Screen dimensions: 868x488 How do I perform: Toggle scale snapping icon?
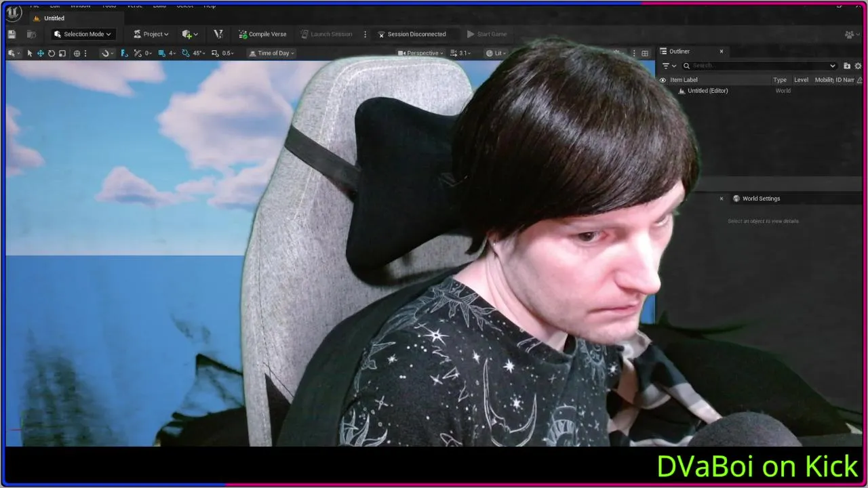tap(215, 53)
